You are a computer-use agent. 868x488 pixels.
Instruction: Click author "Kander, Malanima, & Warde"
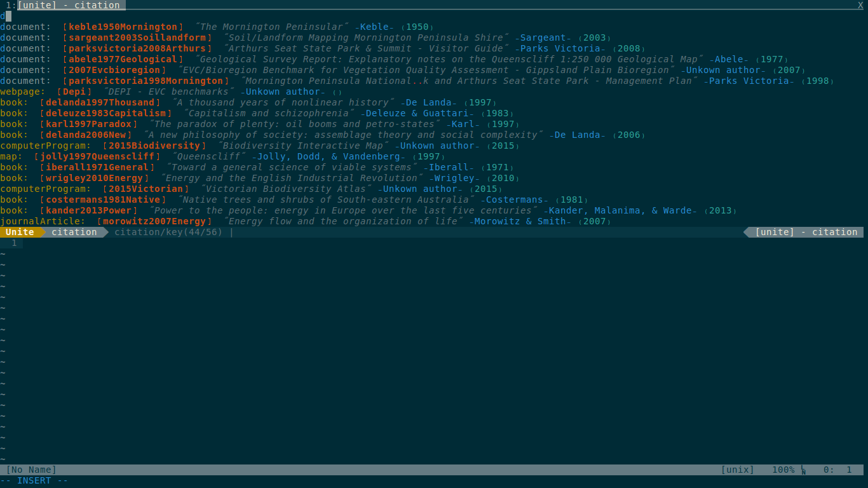(x=620, y=210)
